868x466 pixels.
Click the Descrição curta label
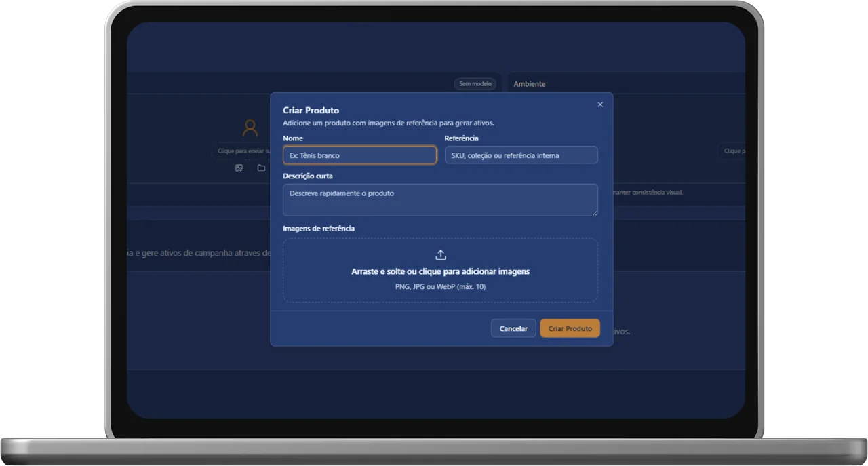308,176
